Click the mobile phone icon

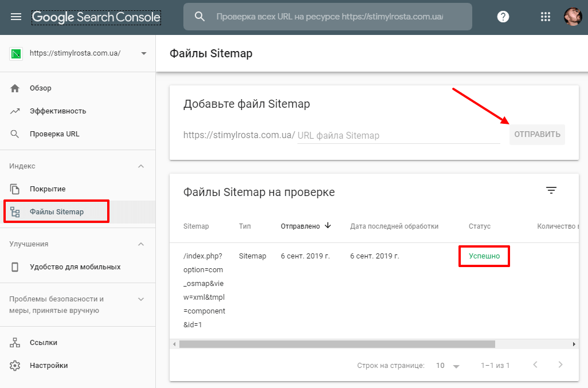[15, 267]
